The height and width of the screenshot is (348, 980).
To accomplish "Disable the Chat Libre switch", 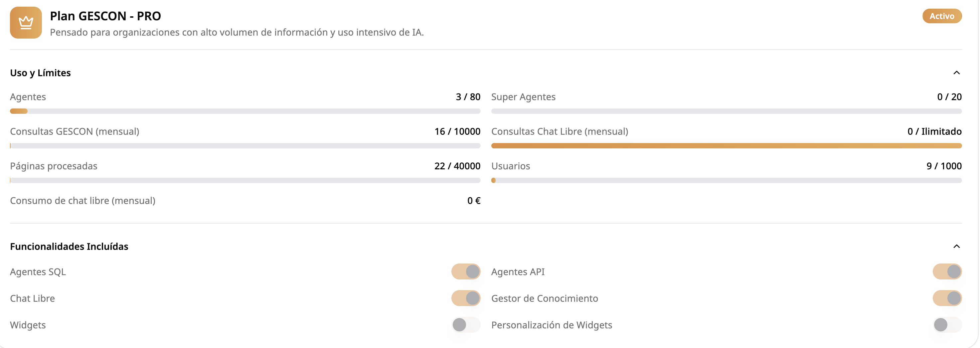I will (466, 298).
